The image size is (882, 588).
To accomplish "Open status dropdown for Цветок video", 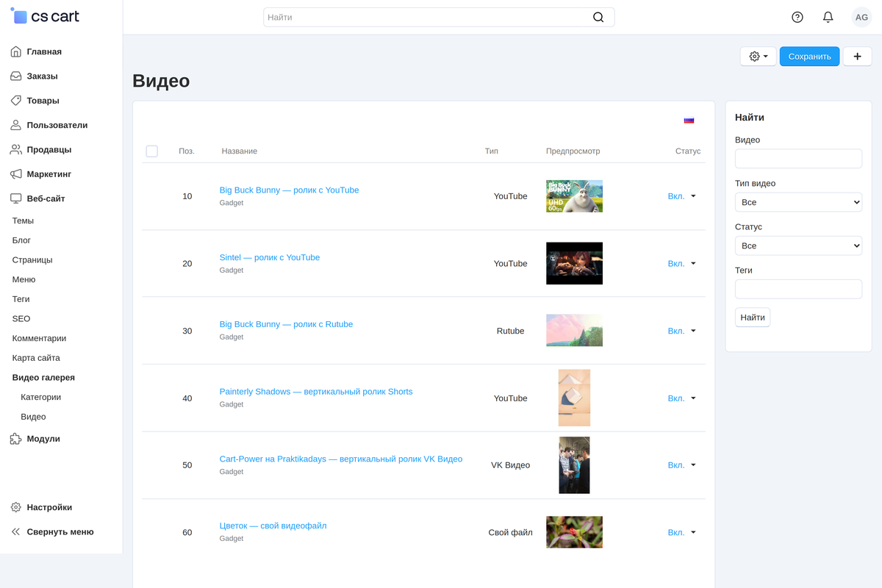I will click(x=682, y=532).
